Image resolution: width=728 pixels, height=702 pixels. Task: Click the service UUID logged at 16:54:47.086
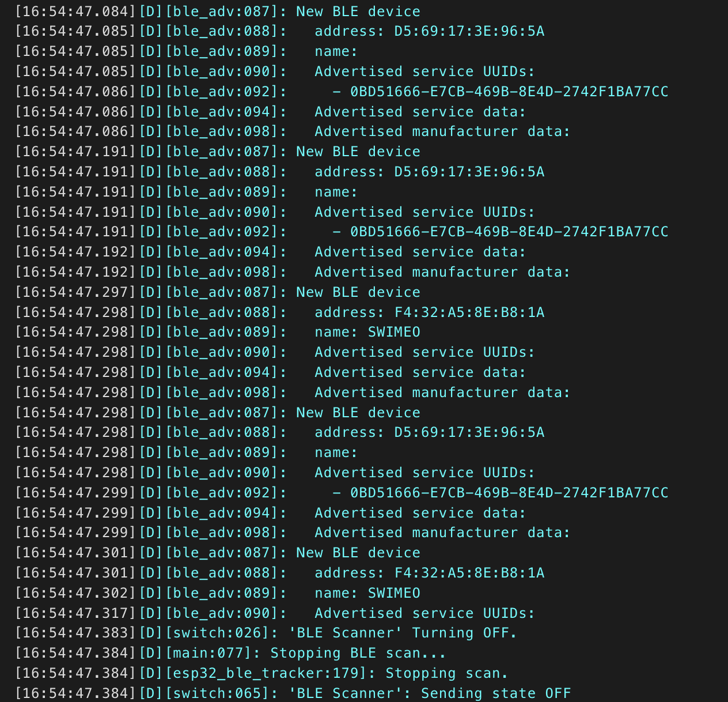pyautogui.click(x=509, y=92)
